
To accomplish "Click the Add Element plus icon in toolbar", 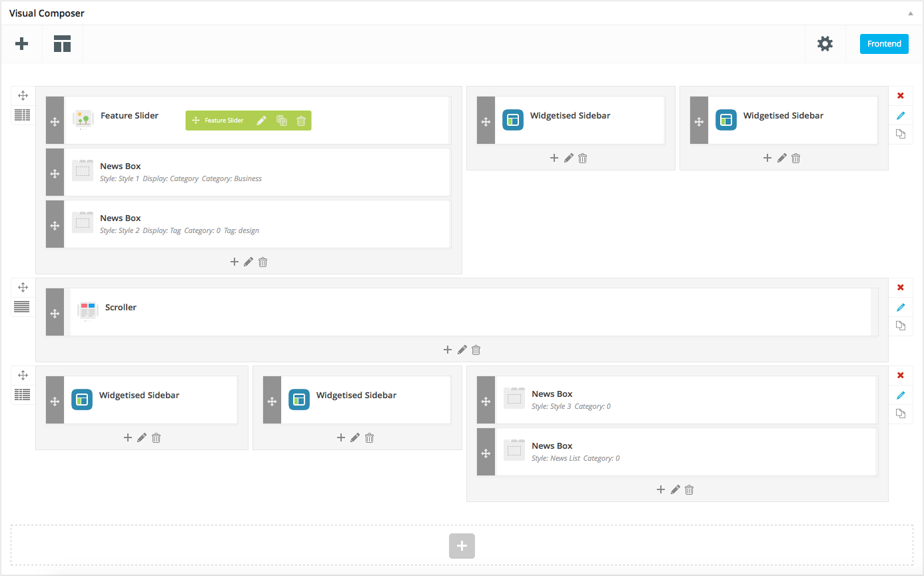I will 22,44.
